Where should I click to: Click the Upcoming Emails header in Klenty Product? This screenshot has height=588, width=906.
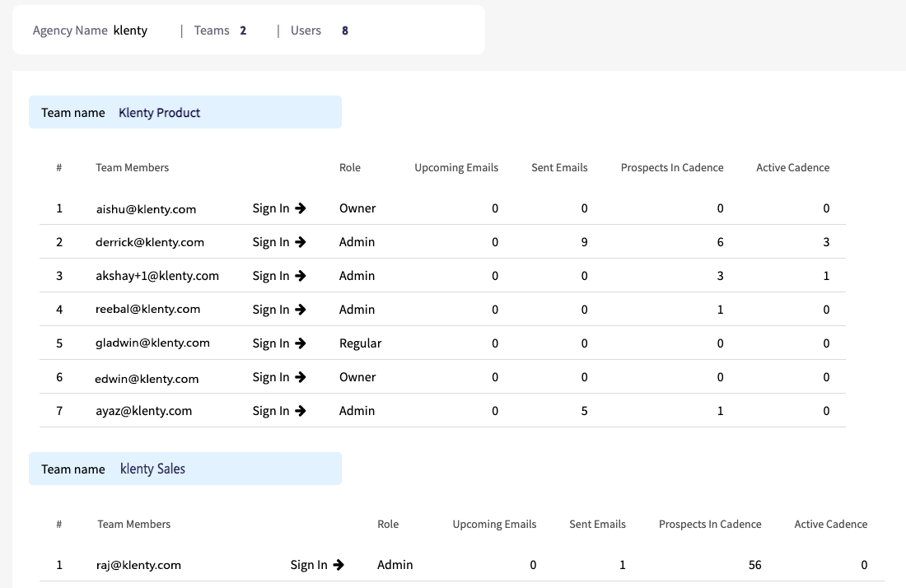coord(456,168)
